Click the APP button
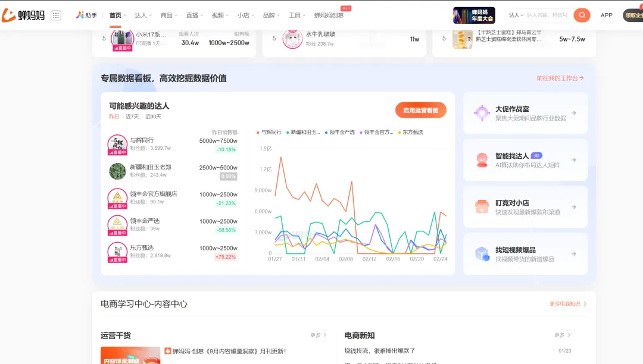 click(606, 15)
